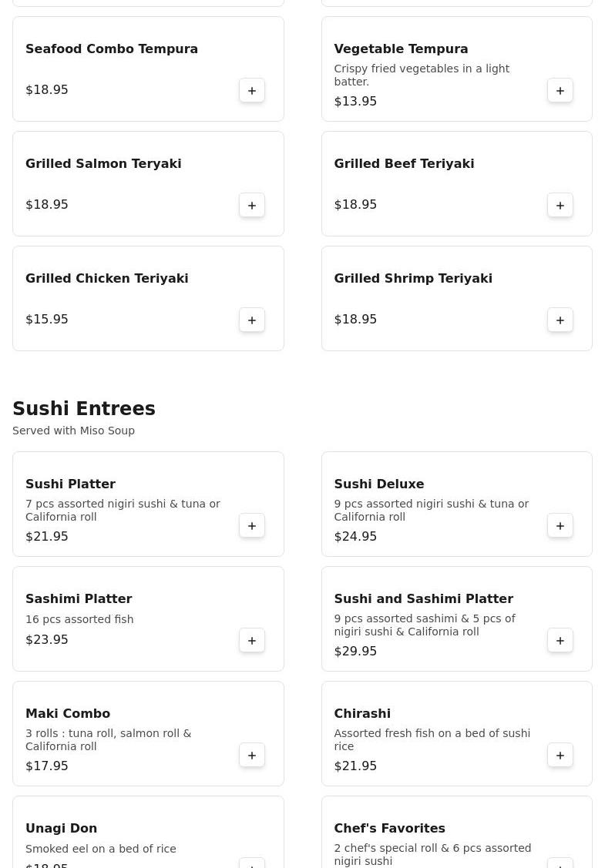Add Sushi and Sashimi Platter to order
Viewport: 605px width, 868px height.
[560, 641]
